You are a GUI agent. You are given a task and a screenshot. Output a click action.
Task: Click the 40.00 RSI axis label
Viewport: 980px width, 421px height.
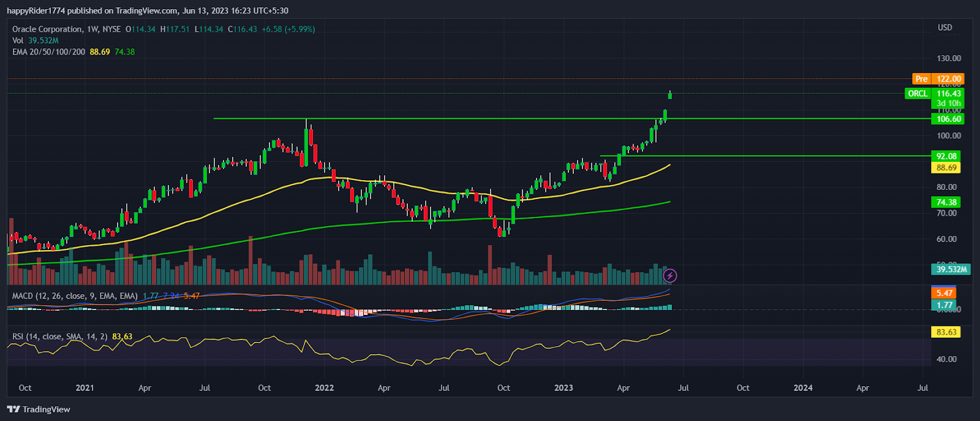pyautogui.click(x=946, y=360)
